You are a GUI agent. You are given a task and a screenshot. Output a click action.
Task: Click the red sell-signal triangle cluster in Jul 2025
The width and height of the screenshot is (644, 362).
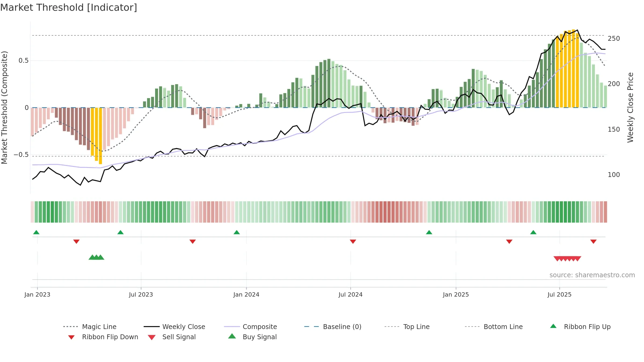click(567, 259)
